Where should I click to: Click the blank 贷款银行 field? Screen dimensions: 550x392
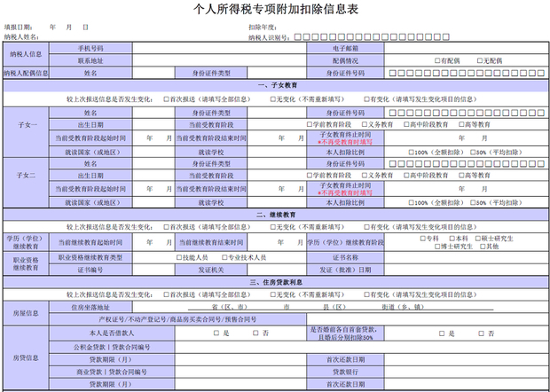point(467,372)
